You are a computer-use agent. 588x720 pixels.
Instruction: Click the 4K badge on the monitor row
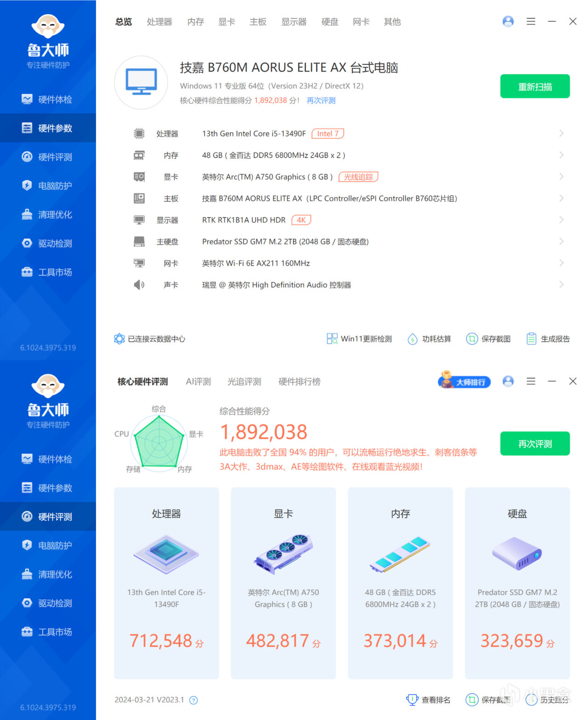coord(301,220)
